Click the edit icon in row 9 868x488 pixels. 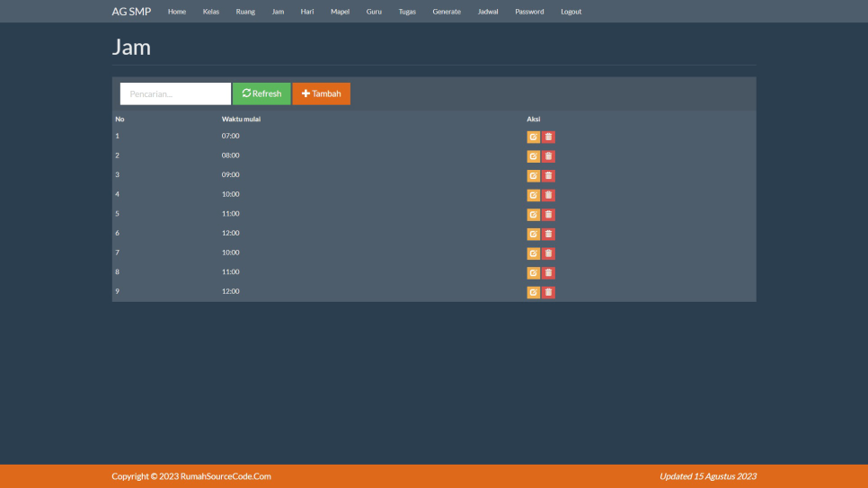[x=533, y=292]
